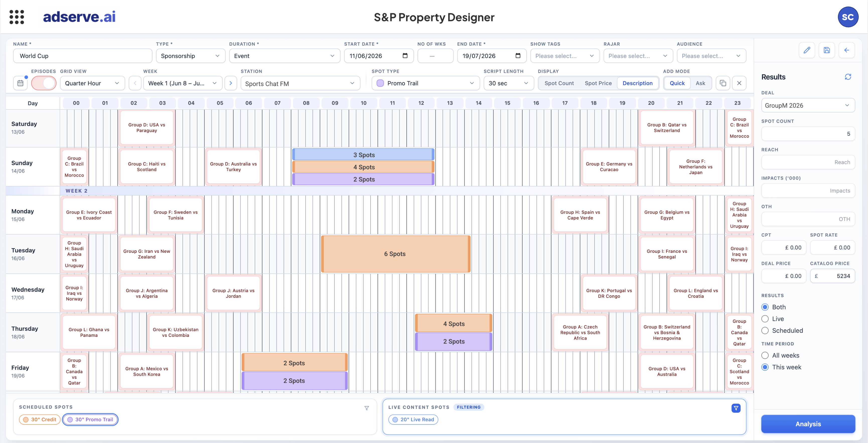The width and height of the screenshot is (868, 443).
Task: Filter the Scheduled Spots list
Action: (367, 408)
